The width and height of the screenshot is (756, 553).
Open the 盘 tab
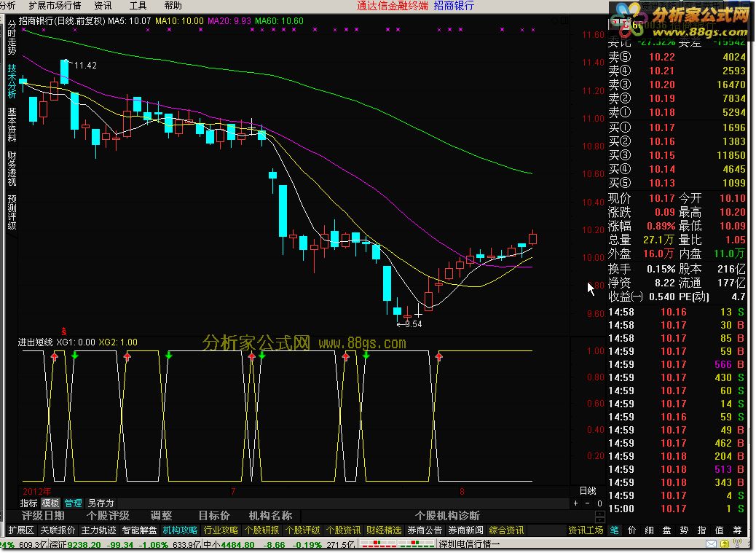point(667,530)
